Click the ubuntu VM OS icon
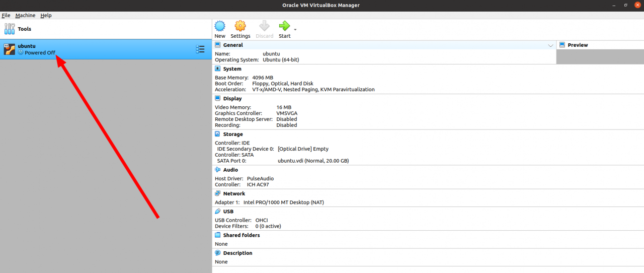This screenshot has width=644, height=273. click(10, 49)
